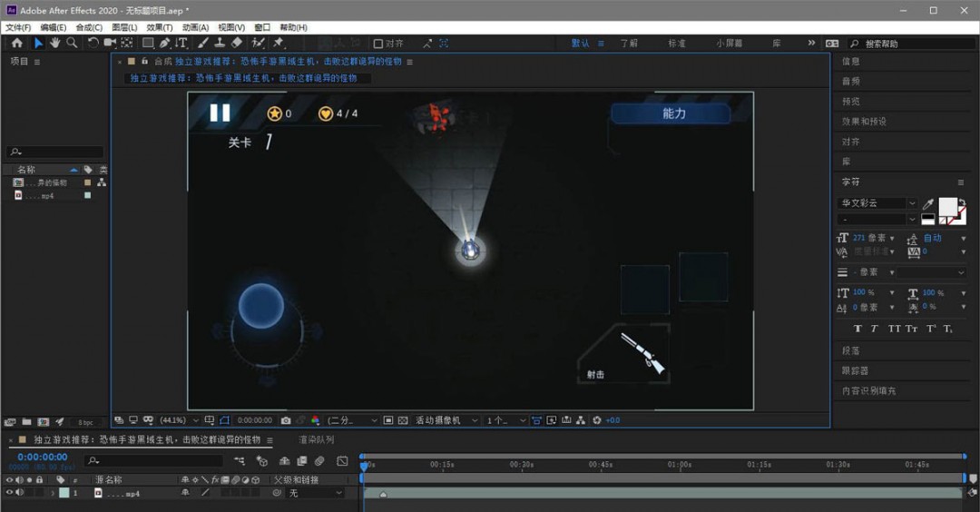Switch to the 渲染队列 tab
Viewport: 980px width, 512px height.
317,439
